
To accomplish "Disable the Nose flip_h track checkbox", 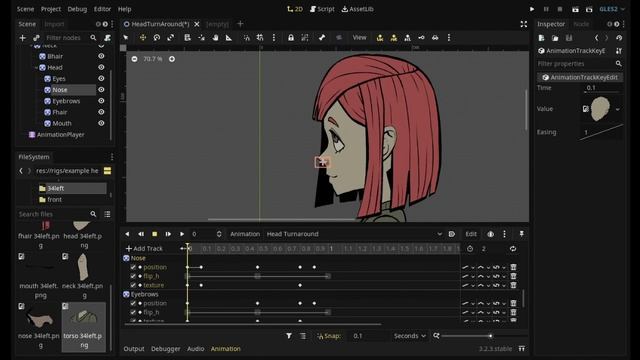I will (x=133, y=276).
